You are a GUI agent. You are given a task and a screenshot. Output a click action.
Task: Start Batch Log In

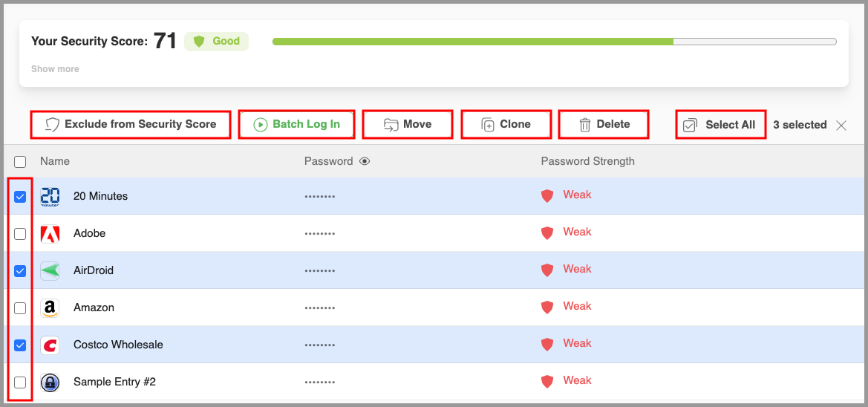coord(296,125)
